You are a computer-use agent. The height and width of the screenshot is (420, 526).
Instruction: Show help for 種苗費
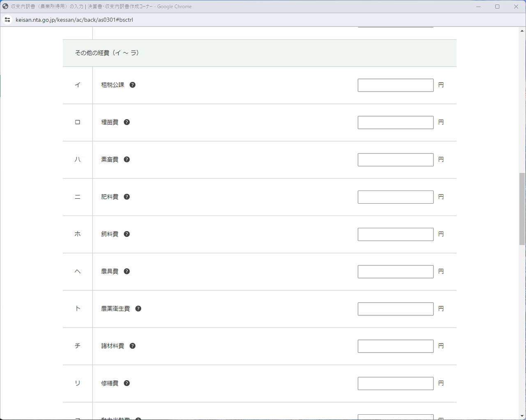(127, 122)
